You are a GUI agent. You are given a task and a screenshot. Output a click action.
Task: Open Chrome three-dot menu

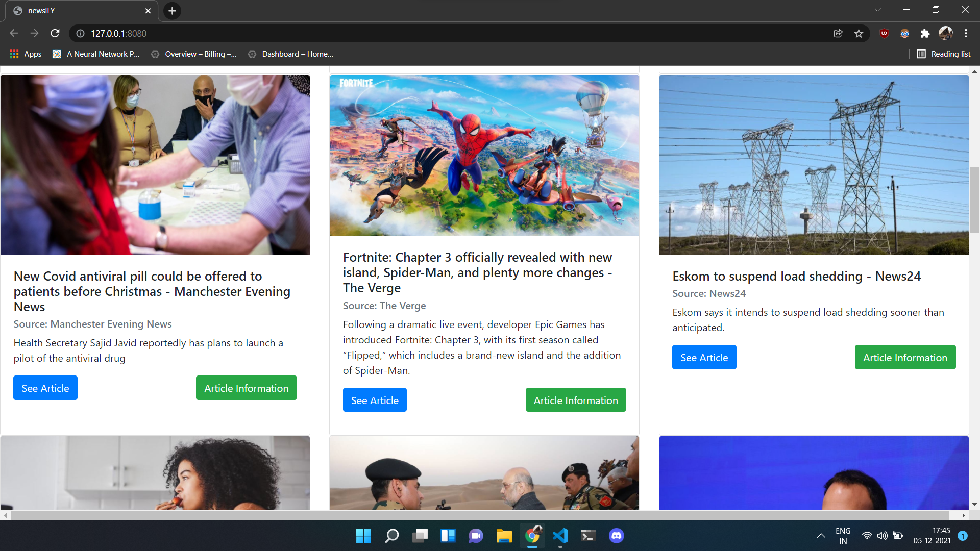click(966, 33)
